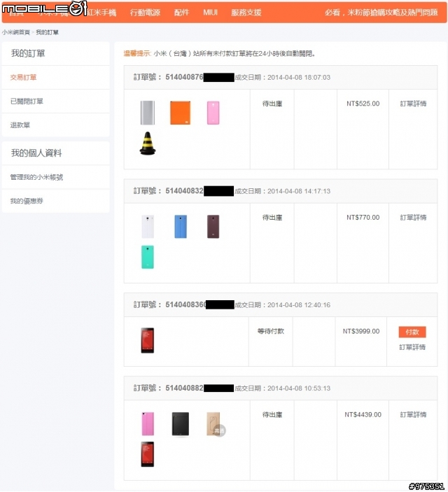Click the NT$3999.00 order total
Screen dimensions: 448x492
(361, 331)
